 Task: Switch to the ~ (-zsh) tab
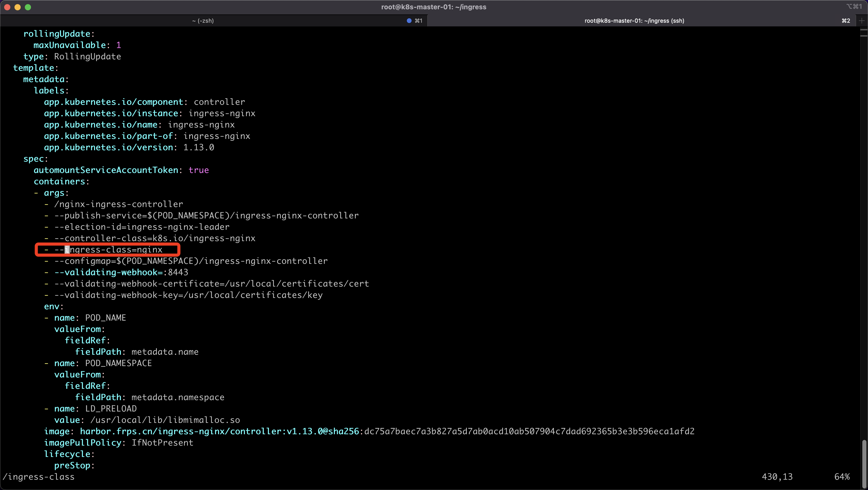tap(203, 21)
